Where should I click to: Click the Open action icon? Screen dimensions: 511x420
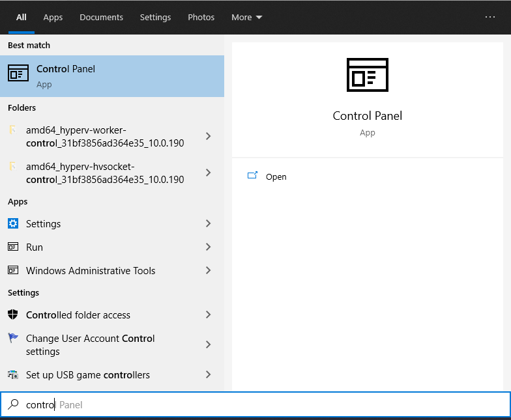click(x=252, y=176)
